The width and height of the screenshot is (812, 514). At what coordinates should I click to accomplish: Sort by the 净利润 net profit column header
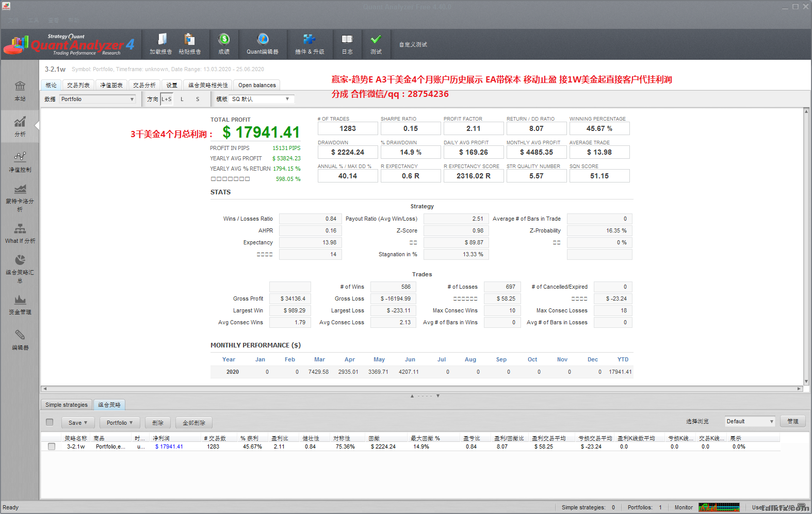(x=175, y=438)
